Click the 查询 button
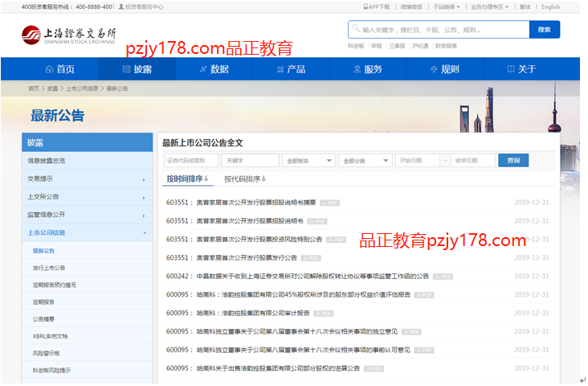The height and width of the screenshot is (386, 588). (x=513, y=160)
